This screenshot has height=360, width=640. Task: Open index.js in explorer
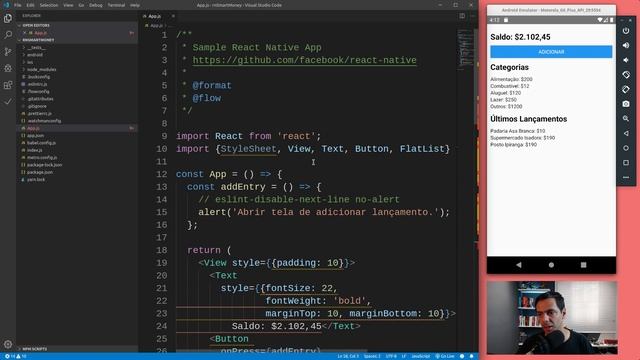tap(34, 150)
